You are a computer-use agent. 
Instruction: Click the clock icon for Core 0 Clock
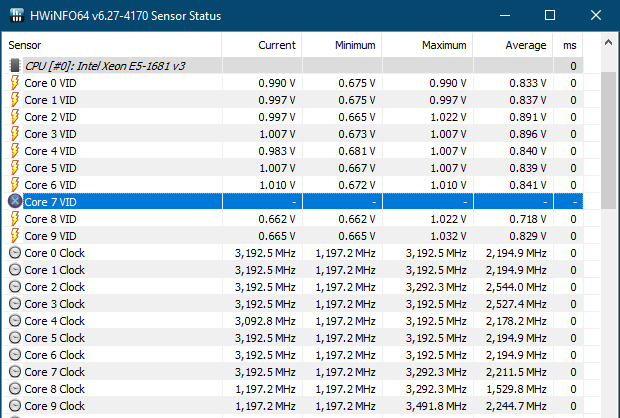[x=15, y=253]
